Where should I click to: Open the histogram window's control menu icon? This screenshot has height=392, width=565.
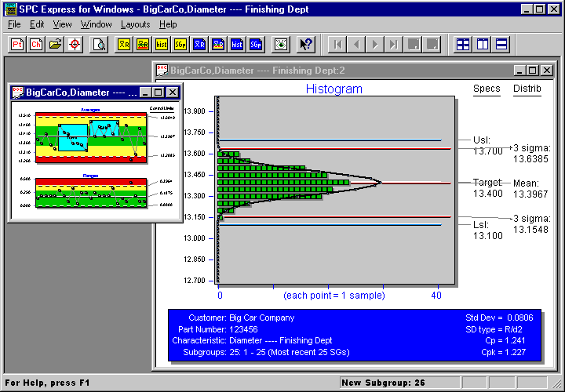[162, 70]
